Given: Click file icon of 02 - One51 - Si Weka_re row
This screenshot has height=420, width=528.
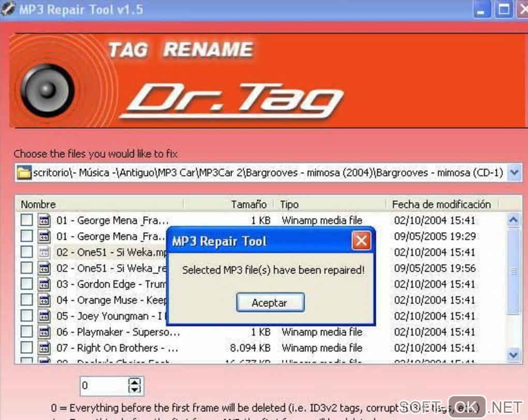Looking at the screenshot, I should tap(44, 268).
